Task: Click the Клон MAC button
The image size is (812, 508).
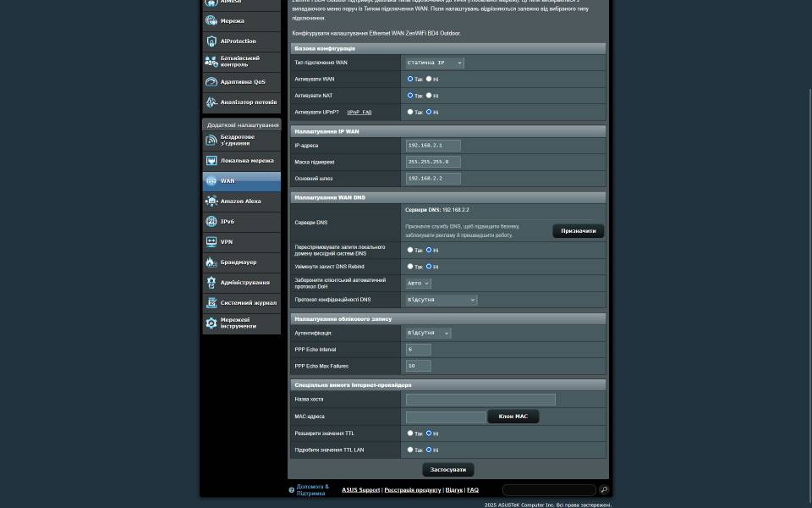Action: (x=513, y=417)
